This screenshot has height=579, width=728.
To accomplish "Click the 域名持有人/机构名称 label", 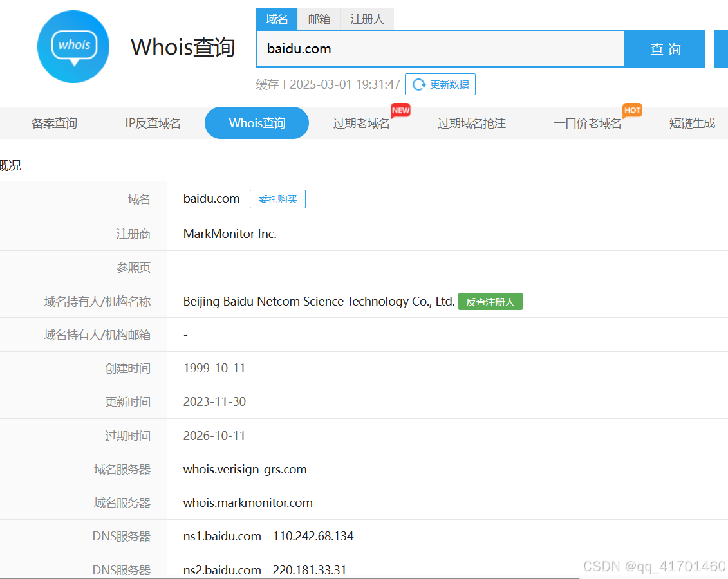I will [97, 302].
